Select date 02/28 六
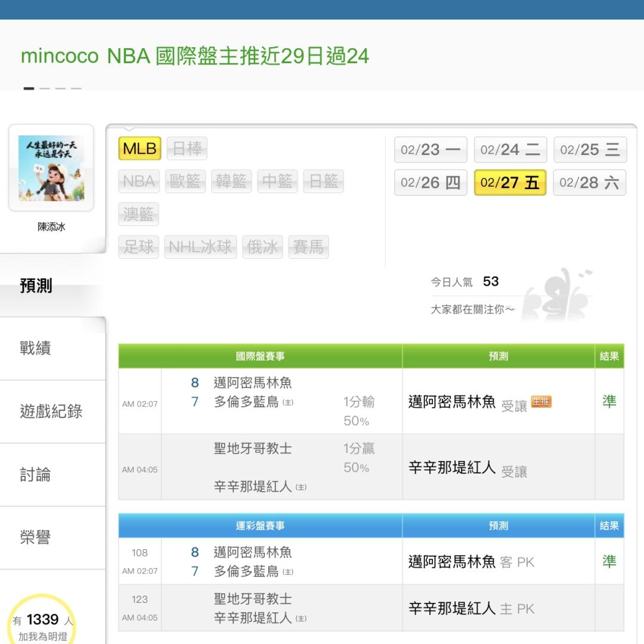The height and width of the screenshot is (644, 644). (x=590, y=182)
